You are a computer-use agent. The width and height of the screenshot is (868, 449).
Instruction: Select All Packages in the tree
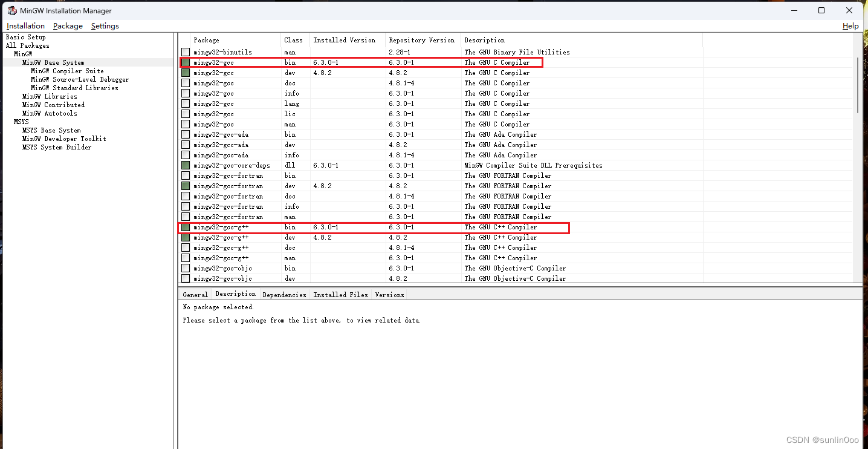[28, 45]
